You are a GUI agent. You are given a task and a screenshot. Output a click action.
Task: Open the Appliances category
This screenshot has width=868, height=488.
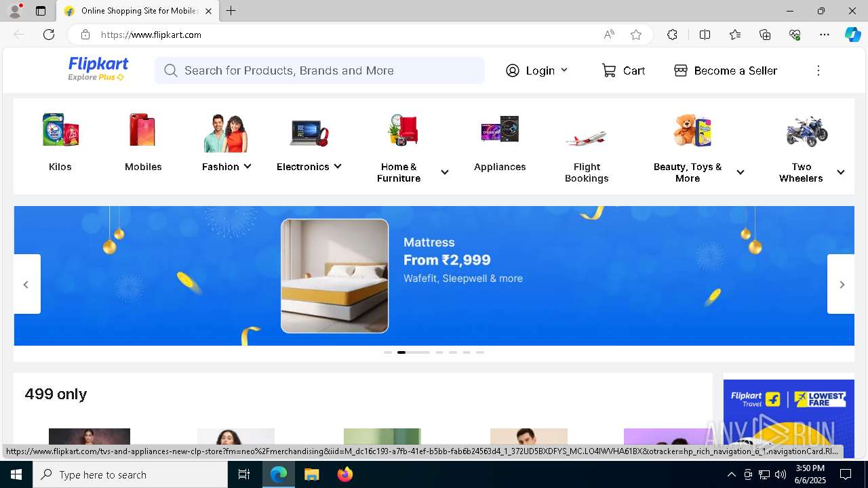500,143
